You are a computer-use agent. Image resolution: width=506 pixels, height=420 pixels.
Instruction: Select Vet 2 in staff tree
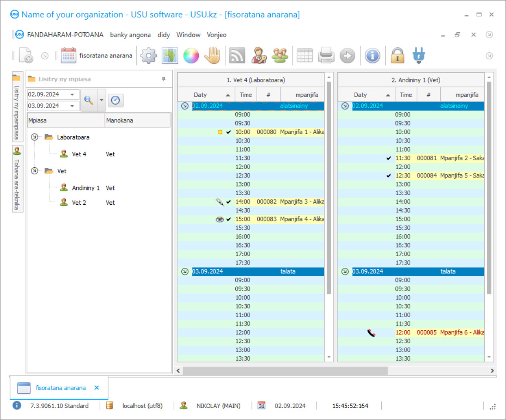pyautogui.click(x=79, y=203)
